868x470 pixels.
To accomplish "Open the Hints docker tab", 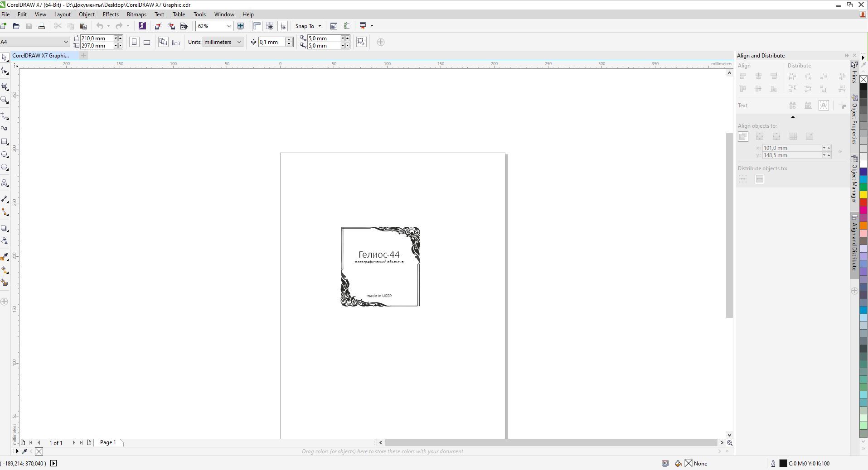I will (854, 72).
